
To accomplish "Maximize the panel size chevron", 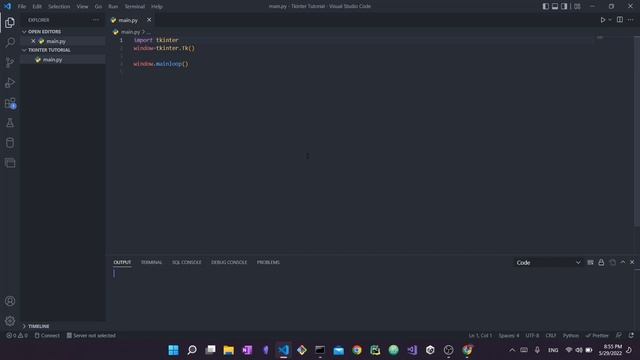I will click(623, 262).
